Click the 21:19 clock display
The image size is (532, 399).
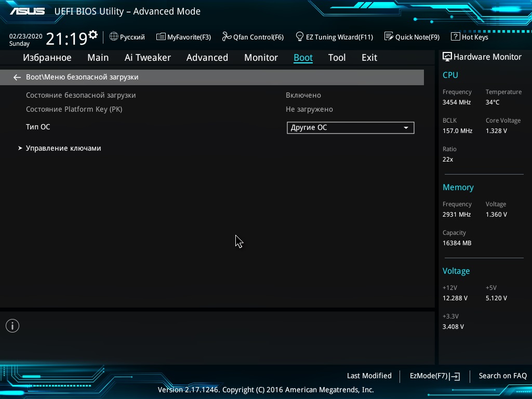tap(66, 38)
